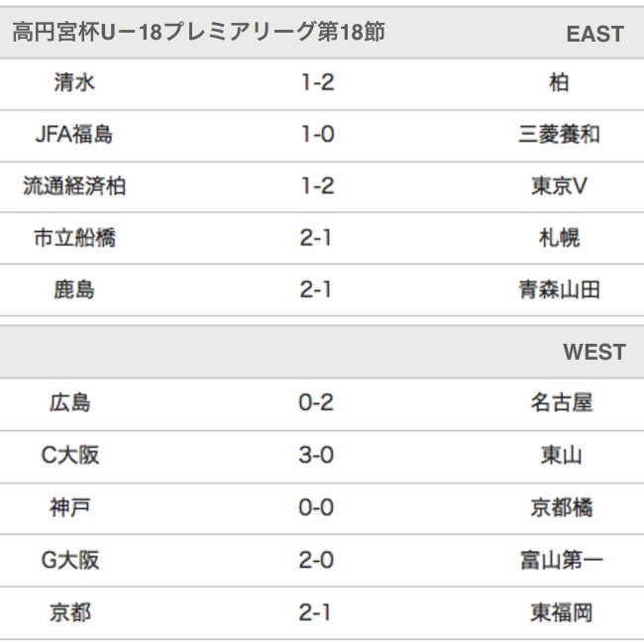
Task: Select the JFA福島 team name
Action: [x=74, y=135]
